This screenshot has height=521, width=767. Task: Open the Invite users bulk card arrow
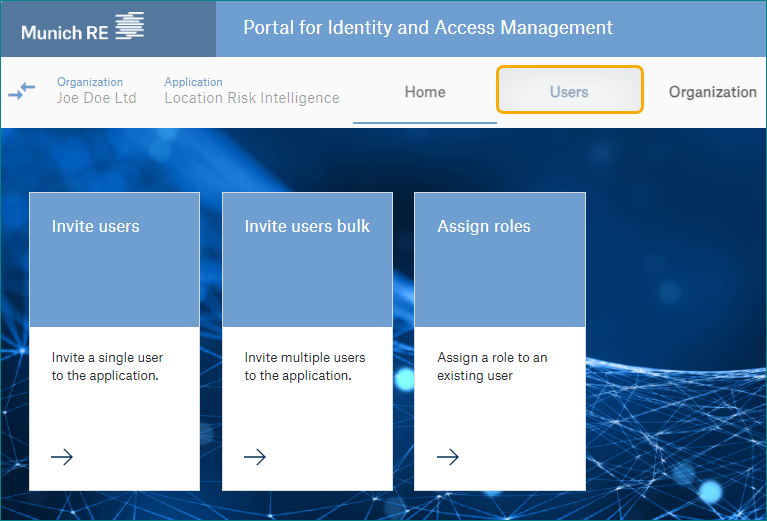255,457
